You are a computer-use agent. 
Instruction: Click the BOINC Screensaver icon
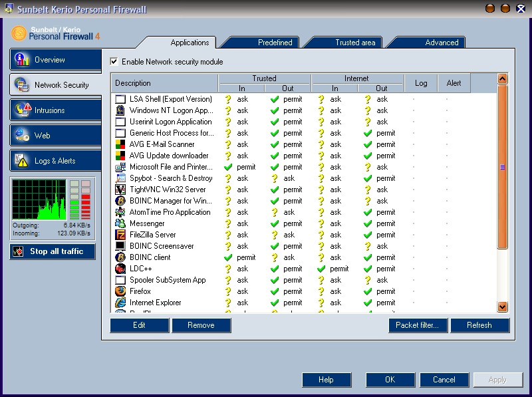120,246
